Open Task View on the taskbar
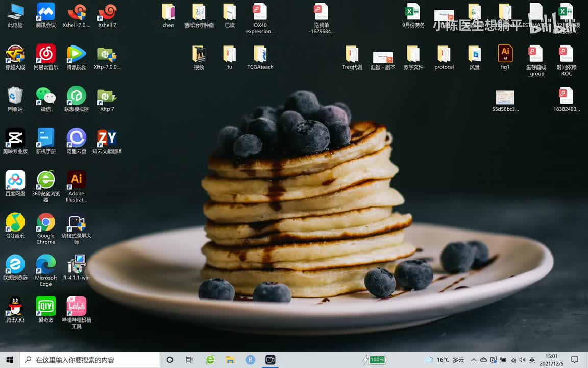 [189, 360]
